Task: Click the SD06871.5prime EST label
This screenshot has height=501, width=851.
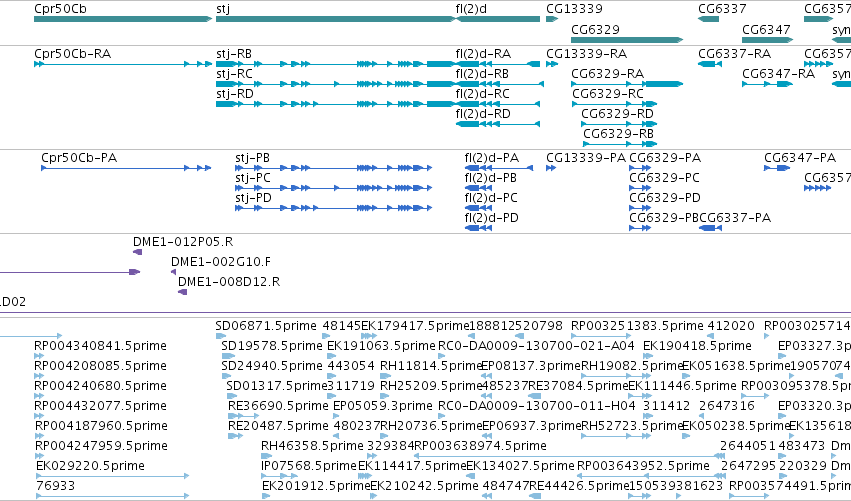Action: pos(266,326)
